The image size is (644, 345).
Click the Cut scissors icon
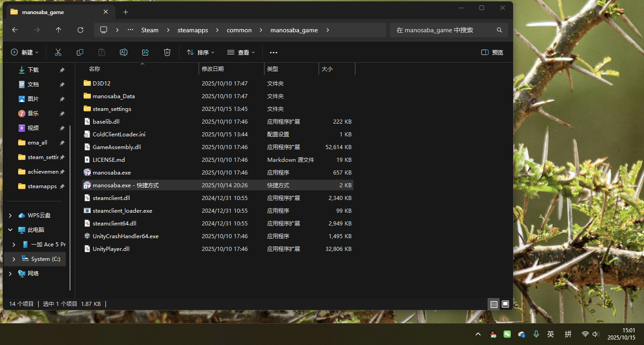[x=58, y=52]
